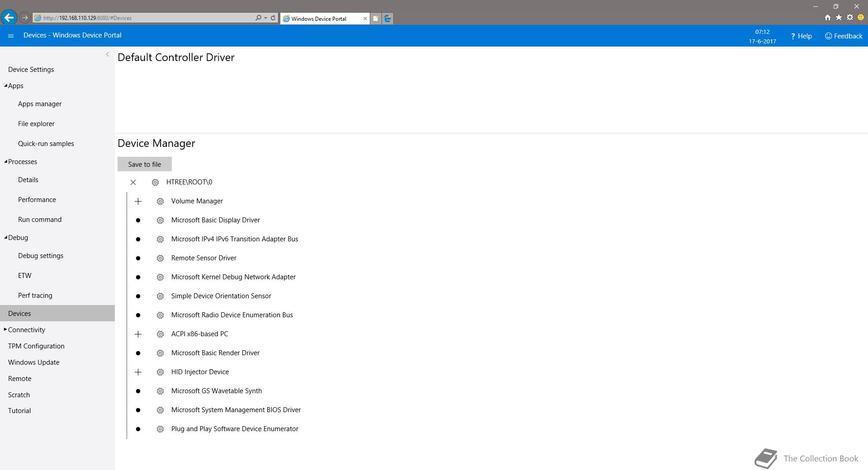The height and width of the screenshot is (470, 868).
Task: Click gear icon for Microsoft Basic Display Driver
Action: tap(160, 220)
